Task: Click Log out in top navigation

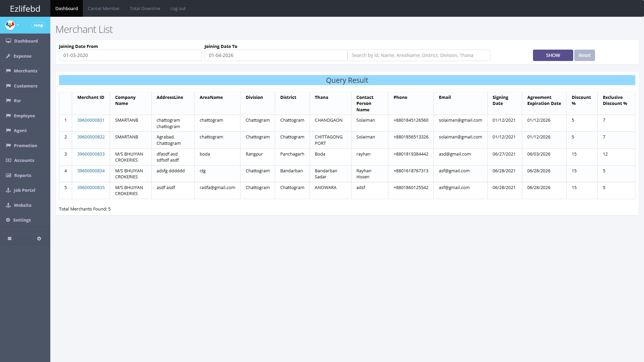Action: click(x=178, y=8)
